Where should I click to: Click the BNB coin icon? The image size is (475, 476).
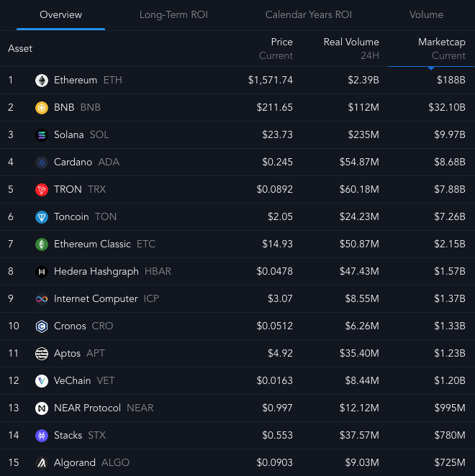(x=42, y=108)
